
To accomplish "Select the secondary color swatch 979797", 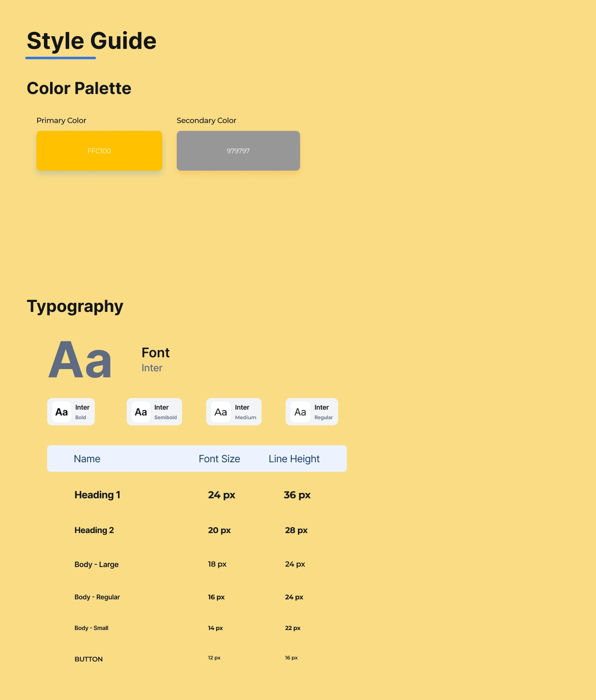I will coord(238,151).
